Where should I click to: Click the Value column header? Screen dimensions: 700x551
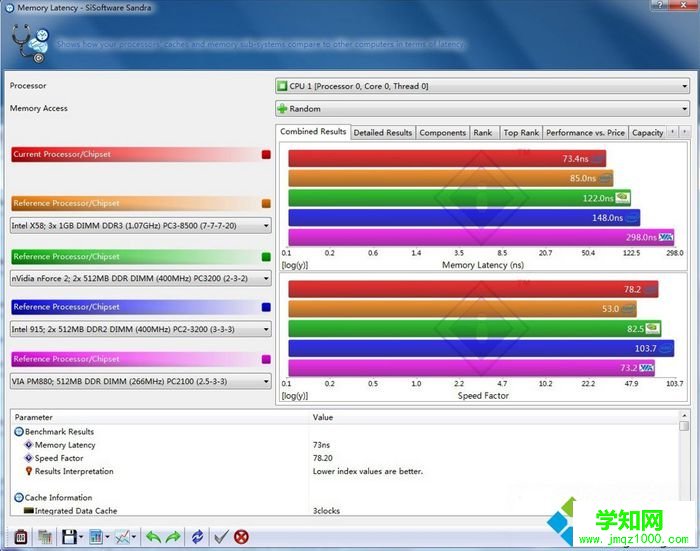(x=493, y=417)
